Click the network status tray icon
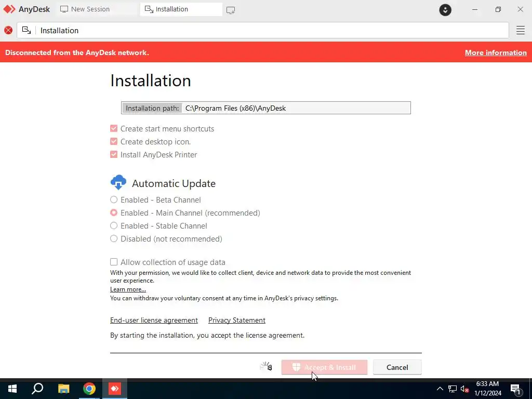The width and height of the screenshot is (532, 399). click(x=453, y=389)
